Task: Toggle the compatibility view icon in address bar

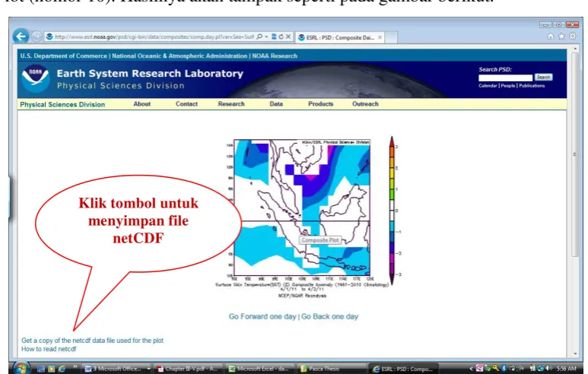Action: [274, 36]
